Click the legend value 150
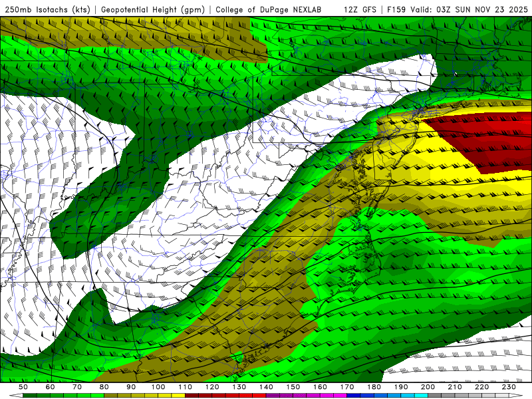This screenshot has width=532, height=399. pos(293,387)
